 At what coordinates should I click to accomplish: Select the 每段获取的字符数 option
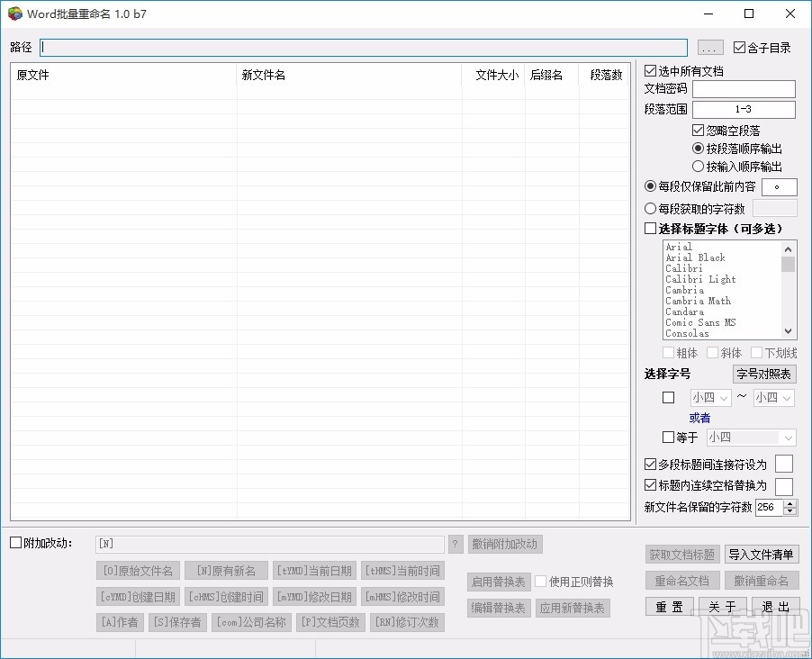[651, 208]
